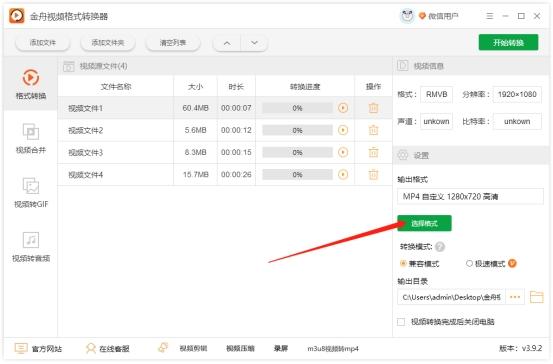Delete 视频文件4 with trash icon
This screenshot has height=364, width=553.
(x=373, y=174)
